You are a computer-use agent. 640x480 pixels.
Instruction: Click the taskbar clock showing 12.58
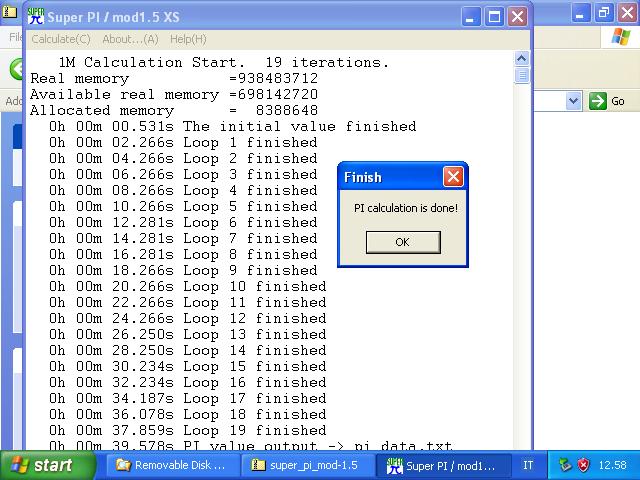(x=612, y=465)
